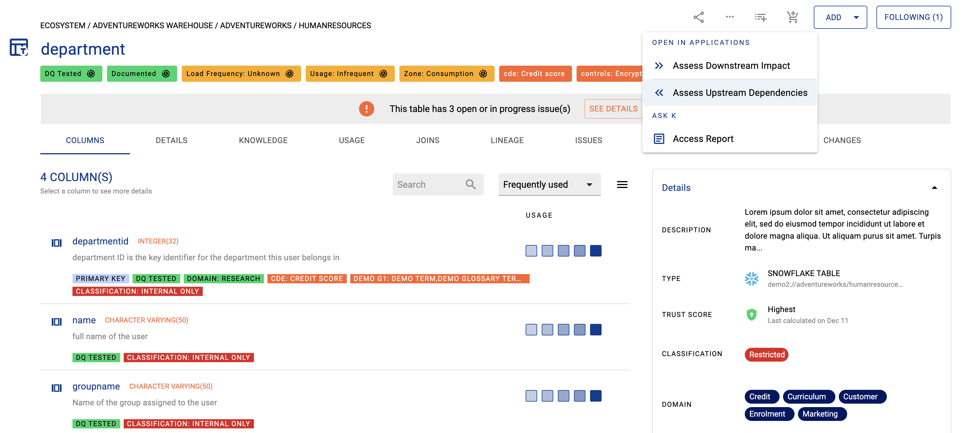
Task: Open the ADD dropdown button
Action: click(x=840, y=17)
